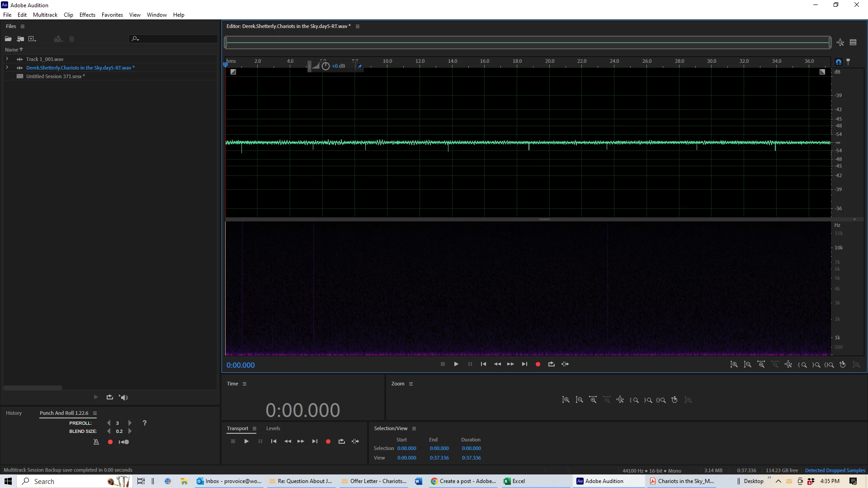868x488 pixels.
Task: Open the Editor panel menu beside the filename
Action: [x=358, y=26]
